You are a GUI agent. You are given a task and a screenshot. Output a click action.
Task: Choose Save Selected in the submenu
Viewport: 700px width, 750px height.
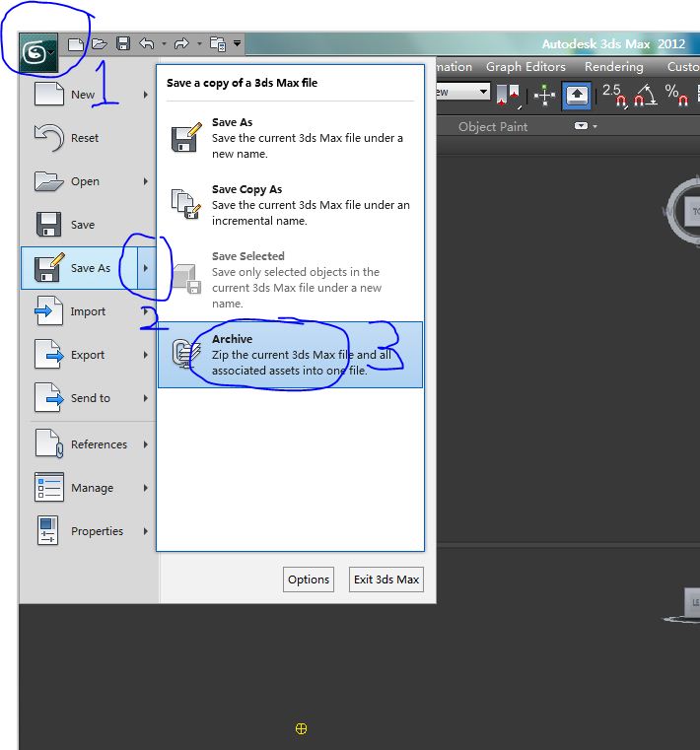click(291, 280)
